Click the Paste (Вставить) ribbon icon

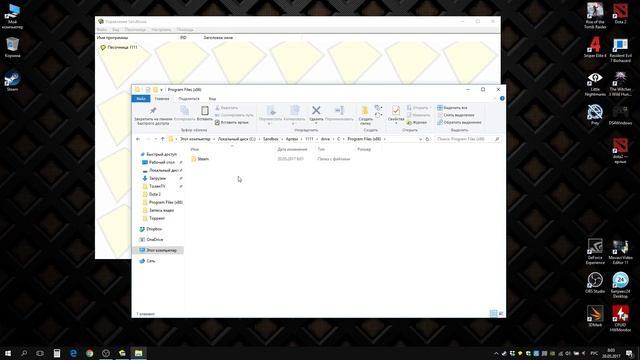(x=204, y=113)
